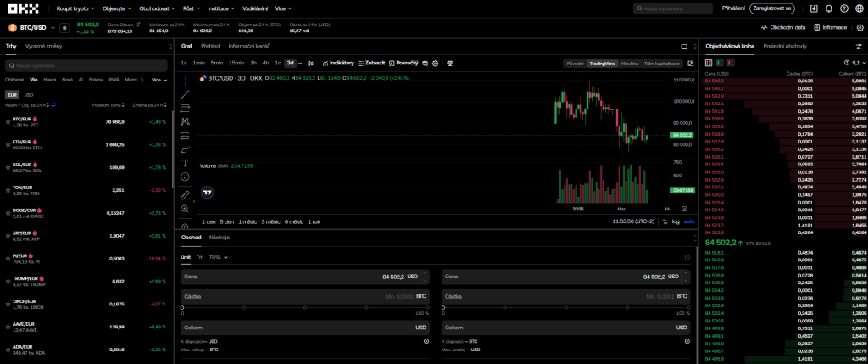The height and width of the screenshot is (364, 868).
Task: Toggle auto scale on chart
Action: click(x=688, y=221)
